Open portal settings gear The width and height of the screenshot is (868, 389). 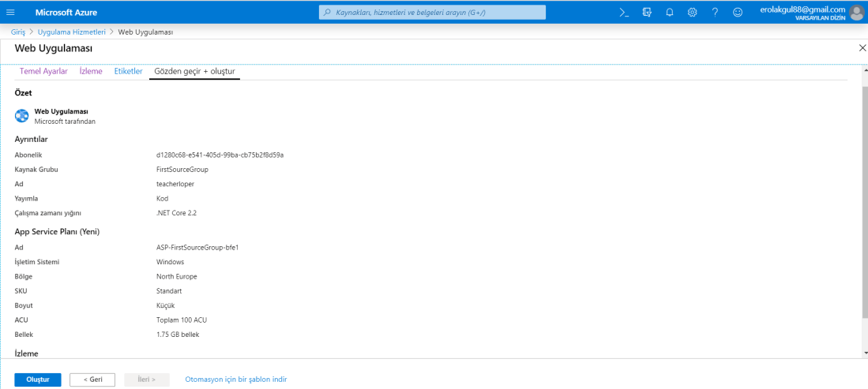(x=692, y=12)
